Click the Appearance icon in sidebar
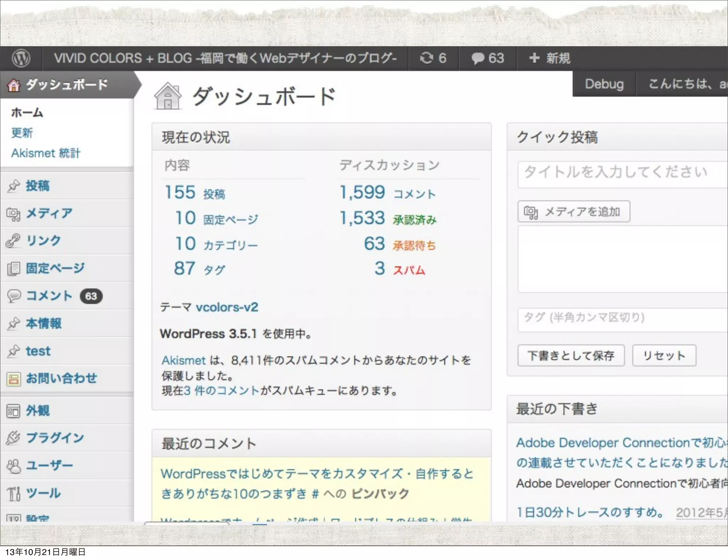This screenshot has height=560, width=728. point(14,411)
